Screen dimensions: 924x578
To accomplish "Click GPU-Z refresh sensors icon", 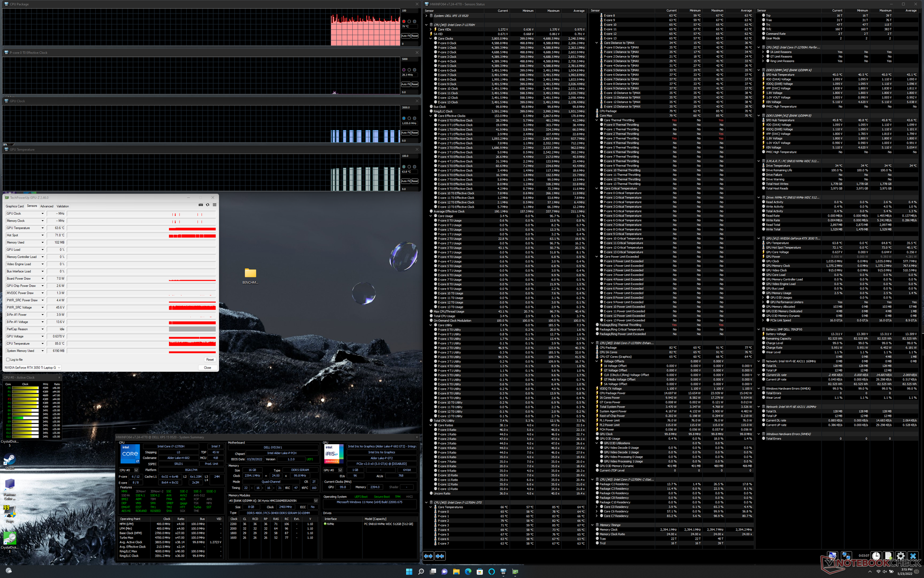I will pyautogui.click(x=207, y=205).
